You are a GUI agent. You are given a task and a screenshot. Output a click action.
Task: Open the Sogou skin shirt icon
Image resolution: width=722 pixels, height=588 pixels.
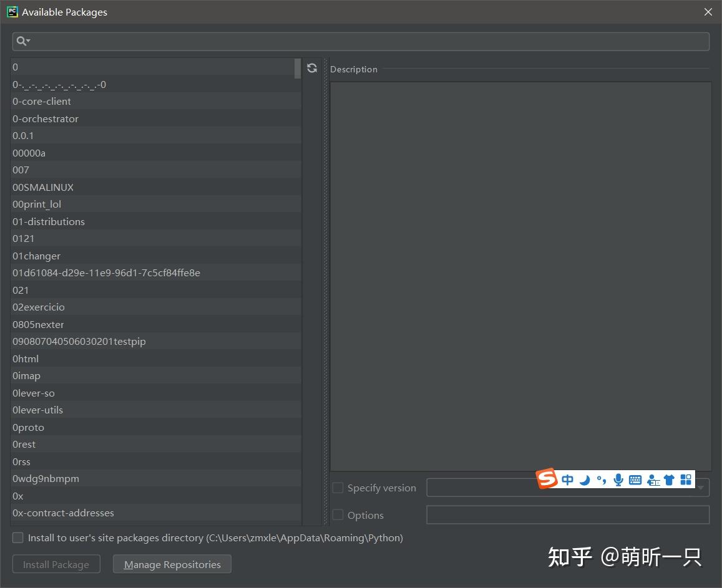pos(669,480)
